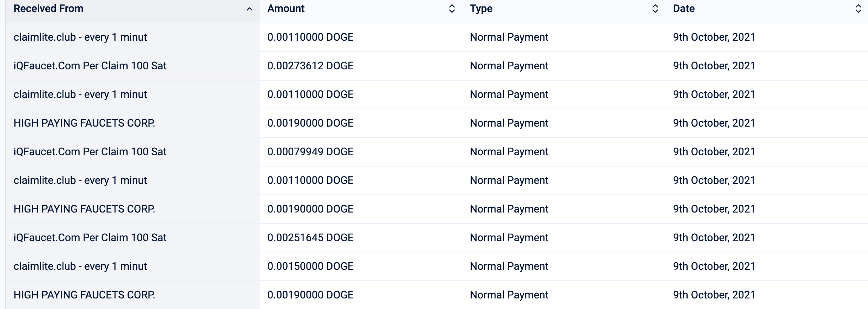Click the 0.00251645 DOGE amount cell
Screen dimensions: 868x309
pyautogui.click(x=310, y=238)
